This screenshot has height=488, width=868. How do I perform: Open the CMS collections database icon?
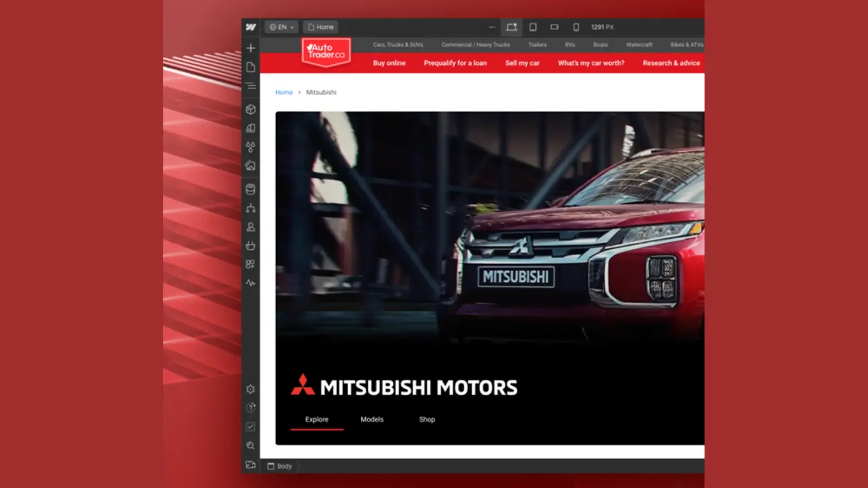tap(251, 190)
